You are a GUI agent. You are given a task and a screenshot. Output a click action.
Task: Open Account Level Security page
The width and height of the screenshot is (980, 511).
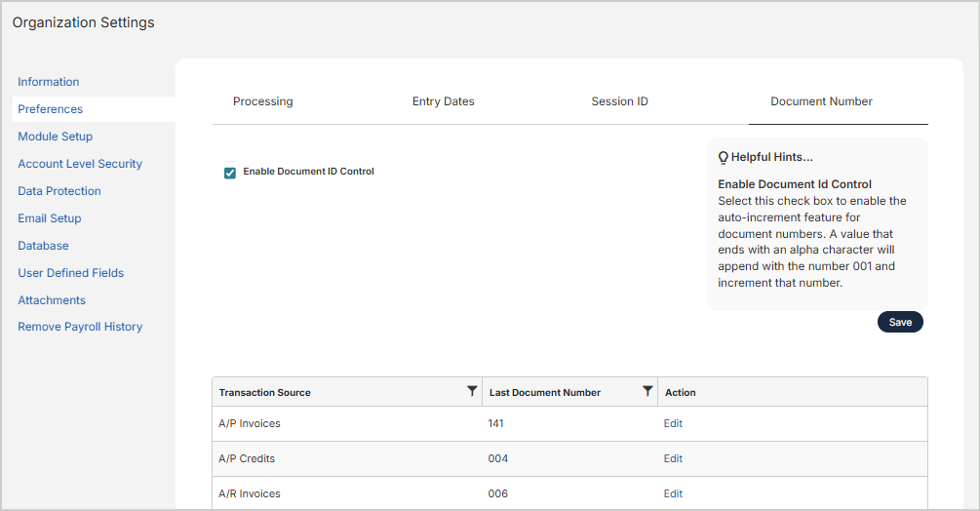(80, 164)
